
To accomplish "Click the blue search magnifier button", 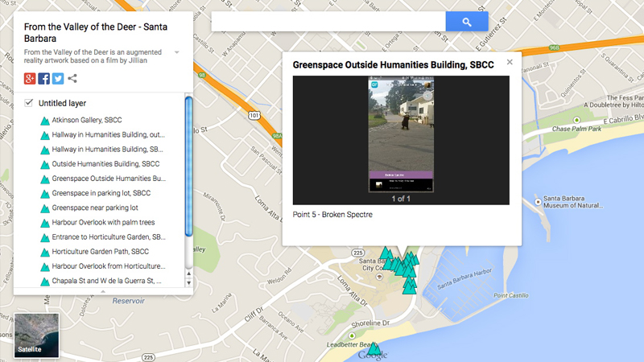I will click(467, 22).
